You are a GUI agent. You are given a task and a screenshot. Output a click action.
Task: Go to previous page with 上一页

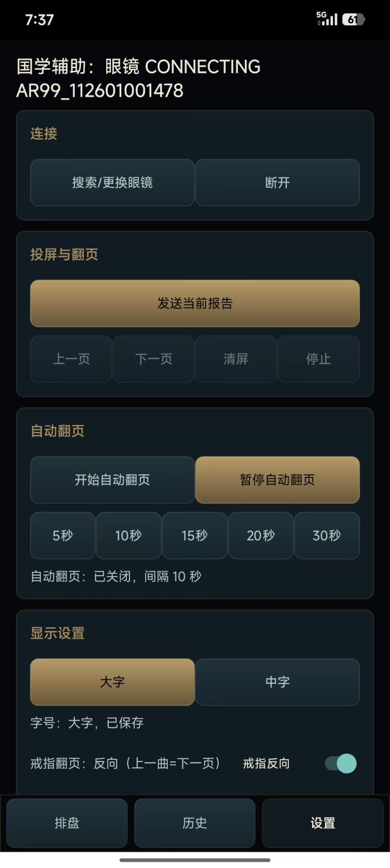71,359
